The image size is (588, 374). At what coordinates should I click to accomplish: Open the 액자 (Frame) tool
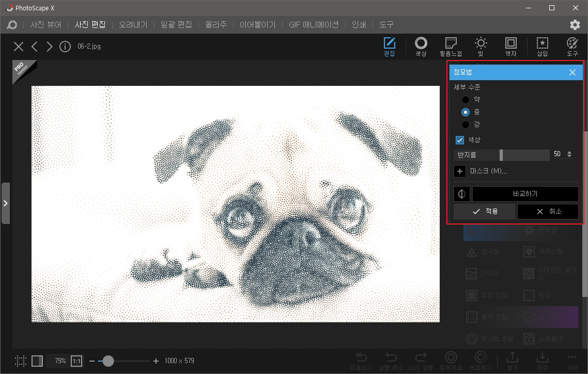tap(510, 47)
